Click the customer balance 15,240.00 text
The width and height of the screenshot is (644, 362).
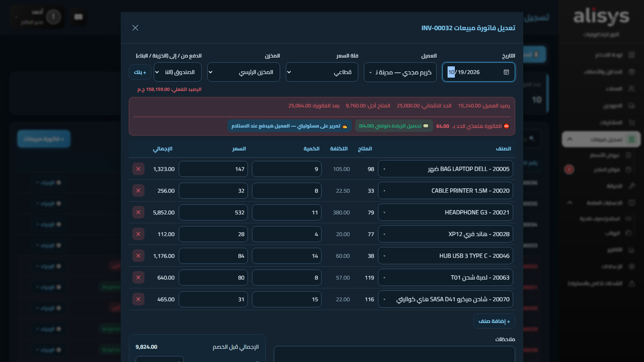(484, 106)
